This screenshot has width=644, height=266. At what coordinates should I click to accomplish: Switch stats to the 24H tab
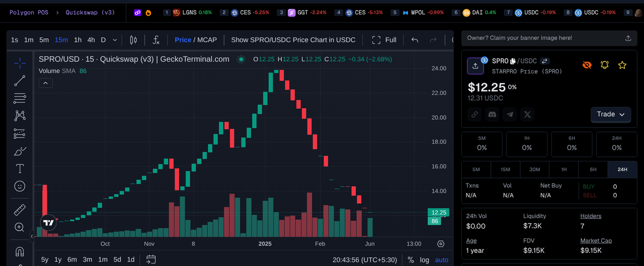coord(622,169)
